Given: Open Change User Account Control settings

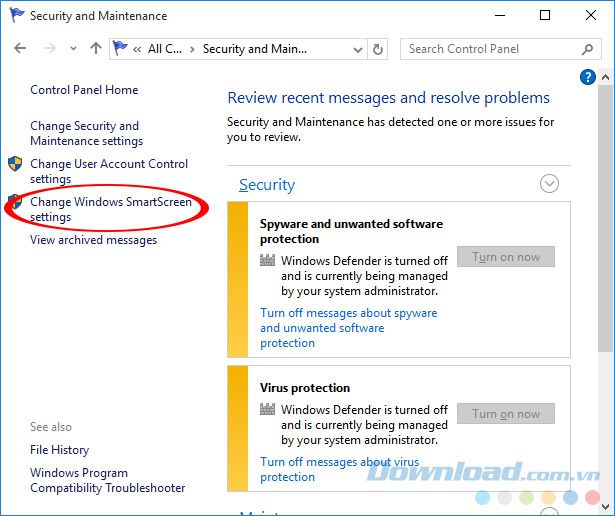Looking at the screenshot, I should click(109, 171).
